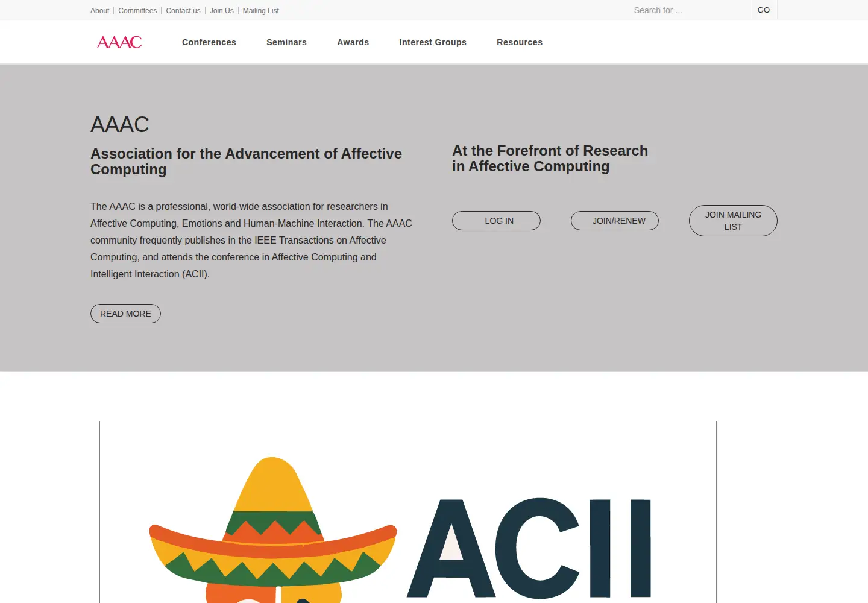Image resolution: width=868 pixels, height=603 pixels.
Task: Click the JOIN/RENEW button
Action: click(615, 221)
